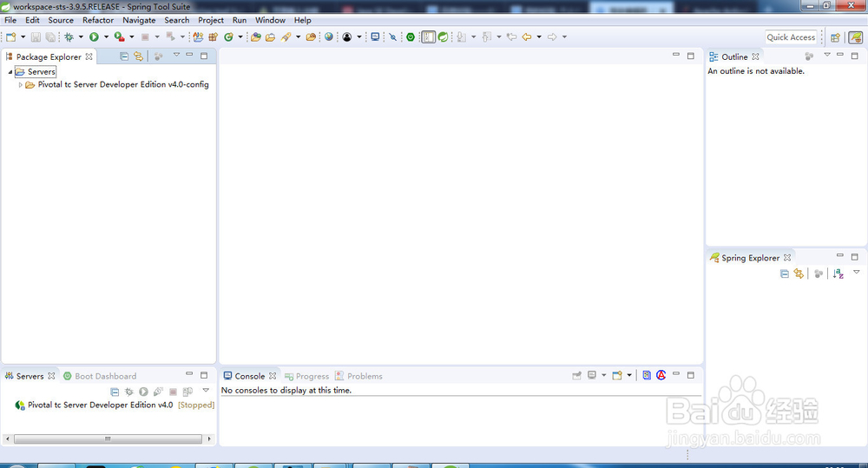Click the Open Task folder icon
This screenshot has width=868, height=468.
point(270,37)
